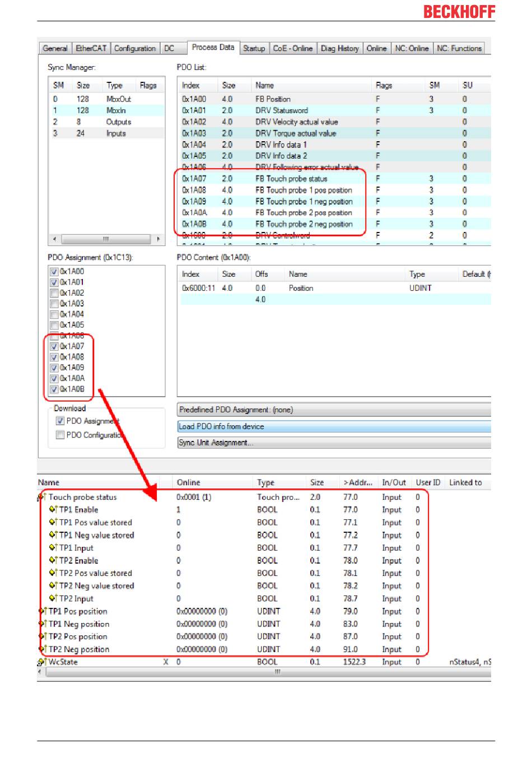Select the Inputs sync manager row
This screenshot has width=532, height=767.
(107, 133)
